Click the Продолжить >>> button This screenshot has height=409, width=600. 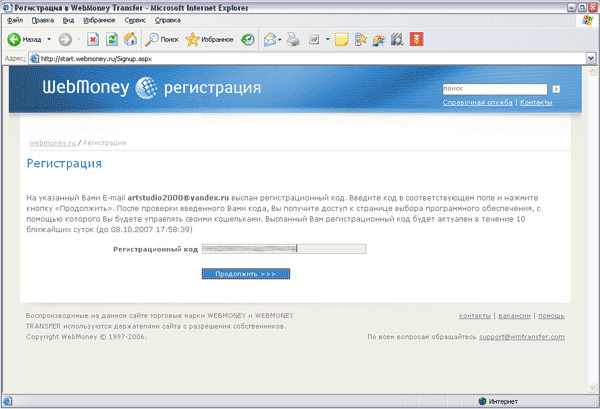point(246,274)
